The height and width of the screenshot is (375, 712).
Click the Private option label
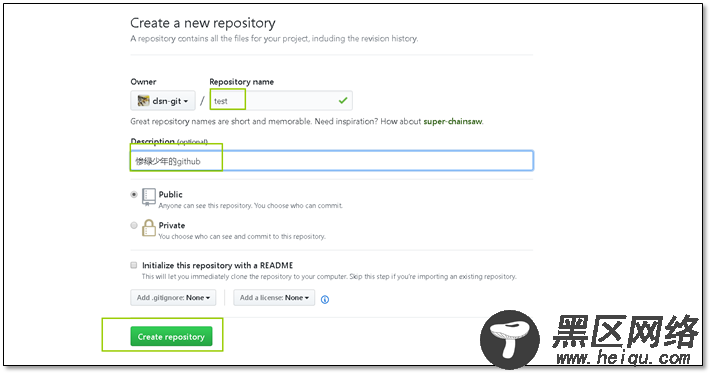pyautogui.click(x=172, y=225)
